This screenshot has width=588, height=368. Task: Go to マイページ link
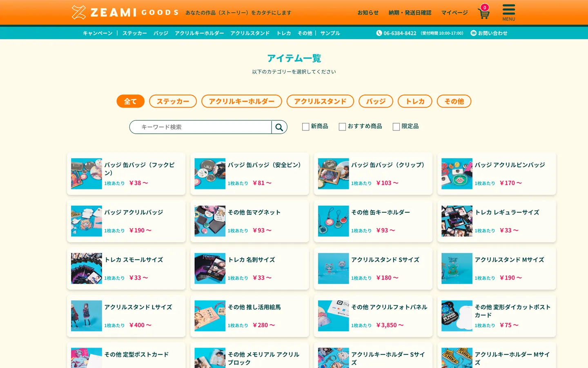coord(454,13)
